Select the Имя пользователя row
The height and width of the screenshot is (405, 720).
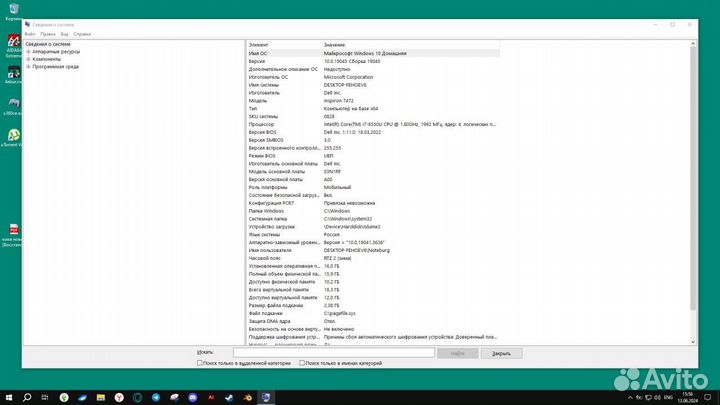[x=373, y=250]
